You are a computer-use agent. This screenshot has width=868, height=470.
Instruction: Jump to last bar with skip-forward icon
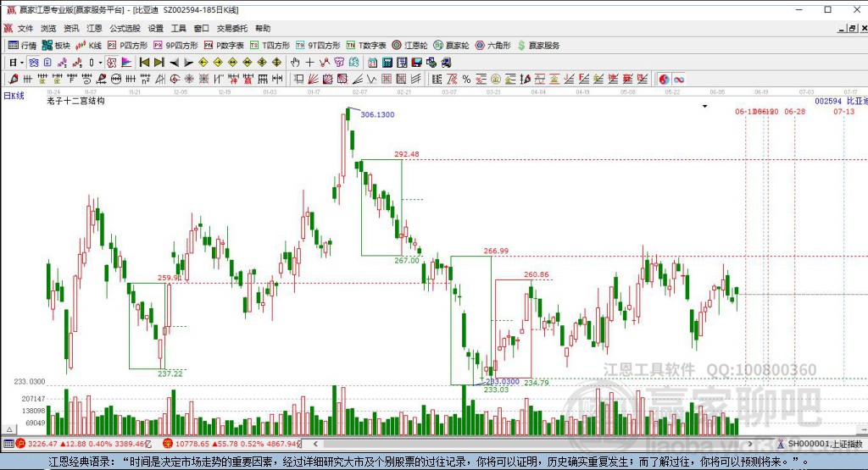159,63
